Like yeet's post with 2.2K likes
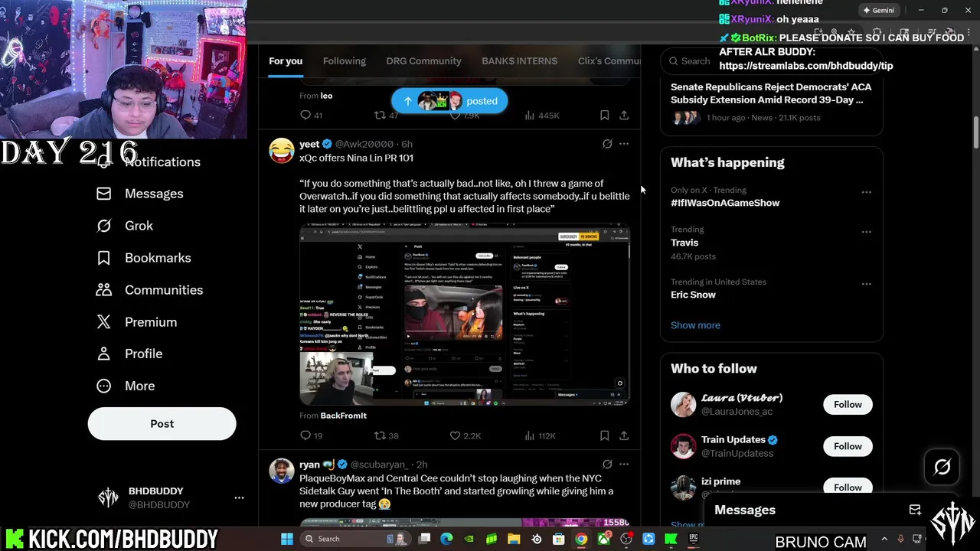This screenshot has width=980, height=551. [x=465, y=435]
